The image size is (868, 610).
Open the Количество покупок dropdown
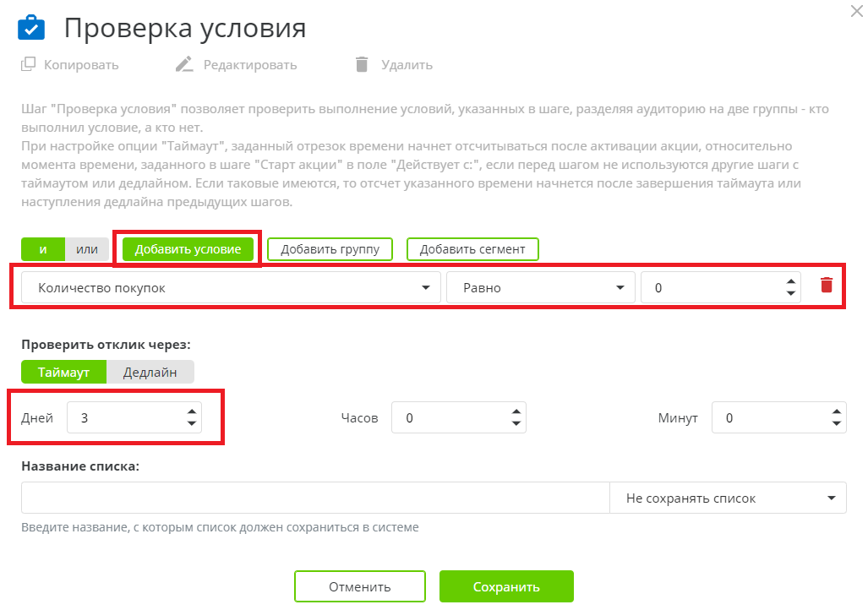coord(230,287)
